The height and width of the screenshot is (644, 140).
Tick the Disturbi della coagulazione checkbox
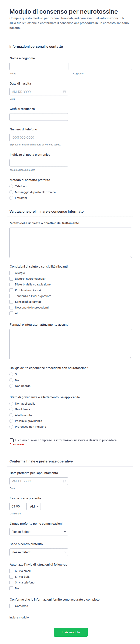pos(11,284)
